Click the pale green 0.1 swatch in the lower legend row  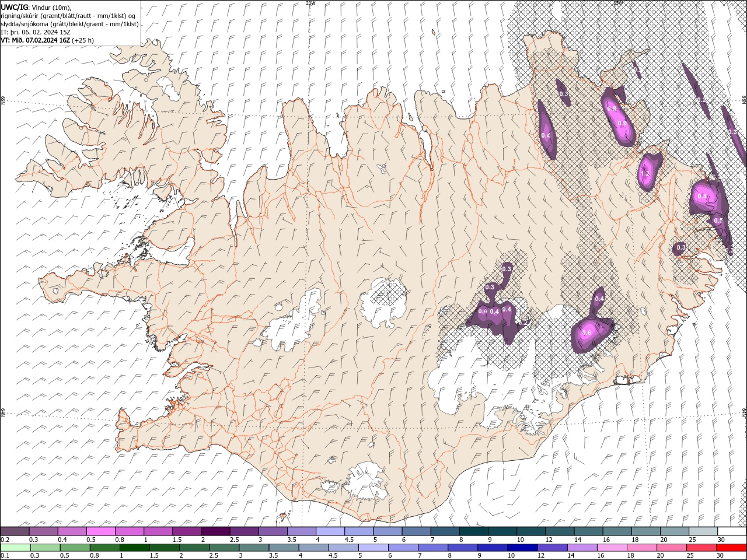tap(15, 548)
